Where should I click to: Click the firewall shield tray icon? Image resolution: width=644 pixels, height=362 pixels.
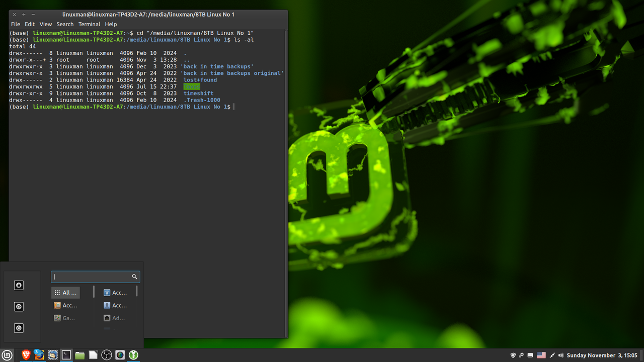point(513,355)
